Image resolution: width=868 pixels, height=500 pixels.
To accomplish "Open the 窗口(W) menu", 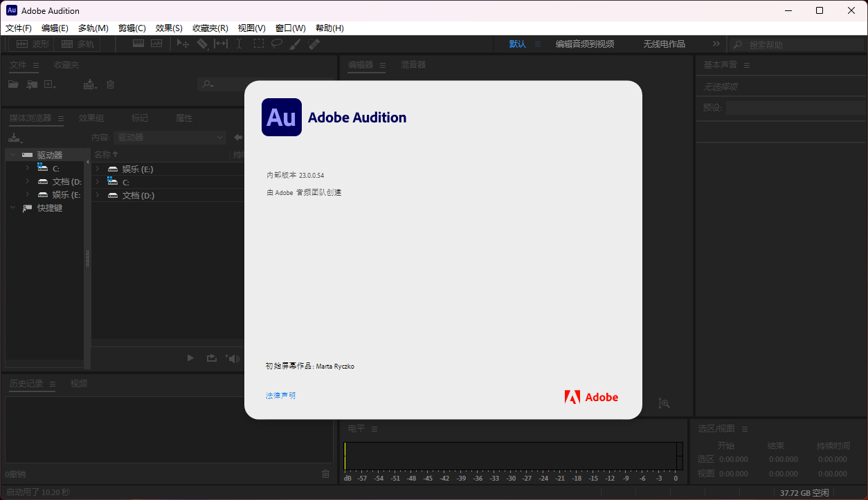I will (x=290, y=28).
